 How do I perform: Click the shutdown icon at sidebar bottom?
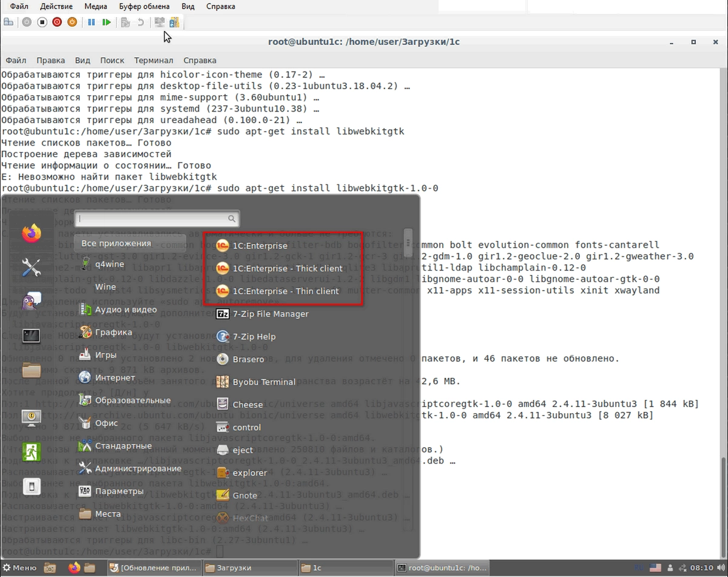32,486
